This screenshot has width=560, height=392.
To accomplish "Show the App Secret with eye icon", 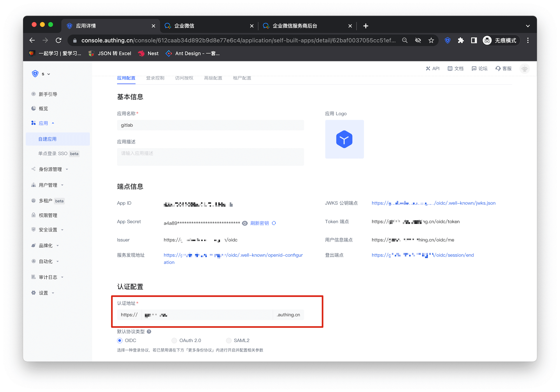I will tap(245, 223).
